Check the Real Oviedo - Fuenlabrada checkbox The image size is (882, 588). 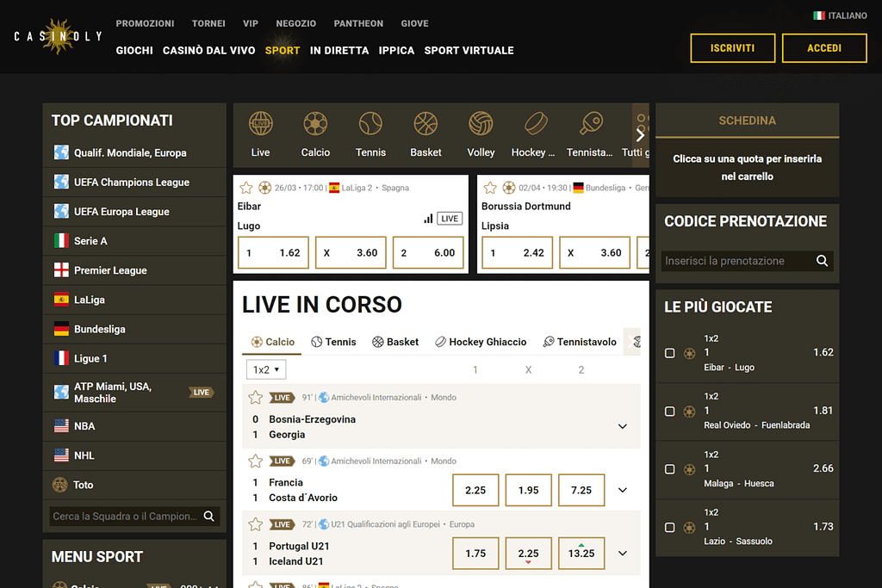pyautogui.click(x=669, y=411)
